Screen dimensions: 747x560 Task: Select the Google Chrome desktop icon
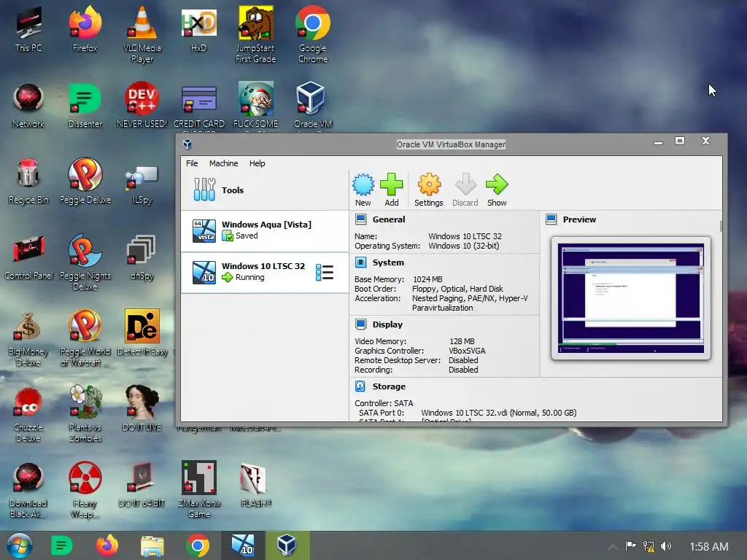pyautogui.click(x=313, y=35)
